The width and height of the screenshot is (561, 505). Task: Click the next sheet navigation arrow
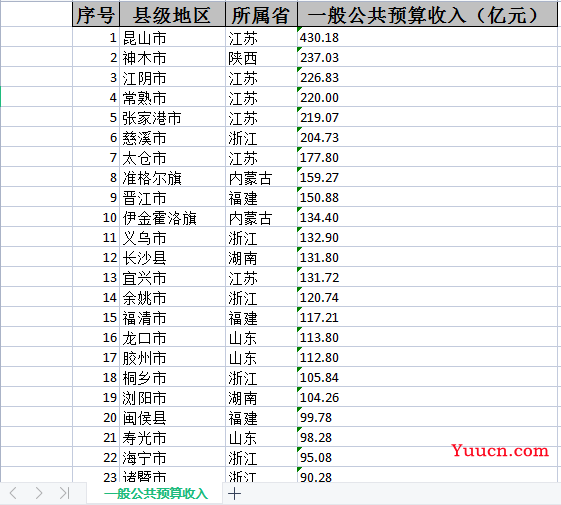tap(39, 493)
